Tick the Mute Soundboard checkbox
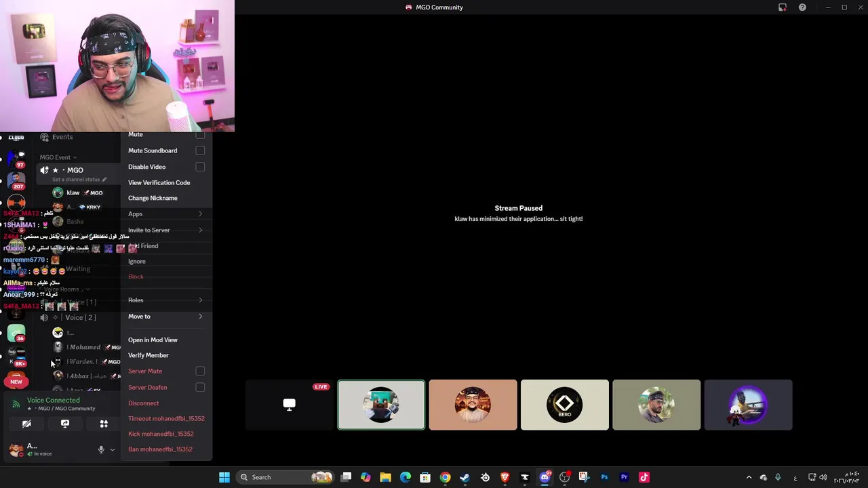868x488 pixels. [200, 150]
